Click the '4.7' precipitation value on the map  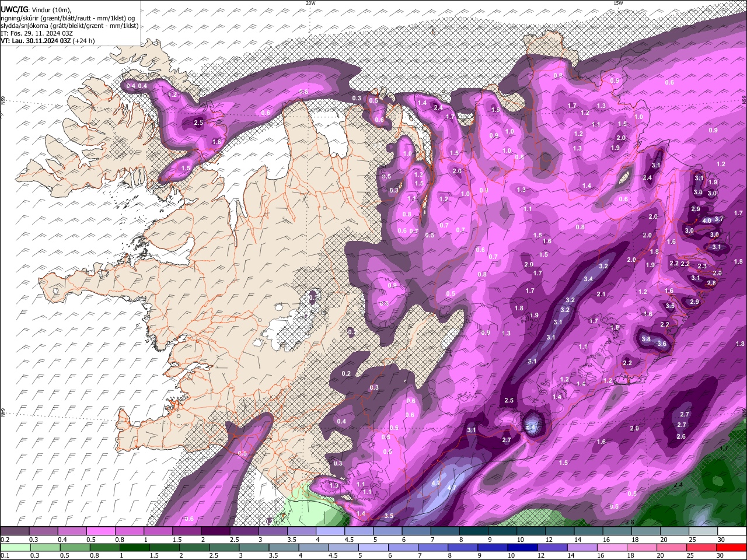(452, 488)
